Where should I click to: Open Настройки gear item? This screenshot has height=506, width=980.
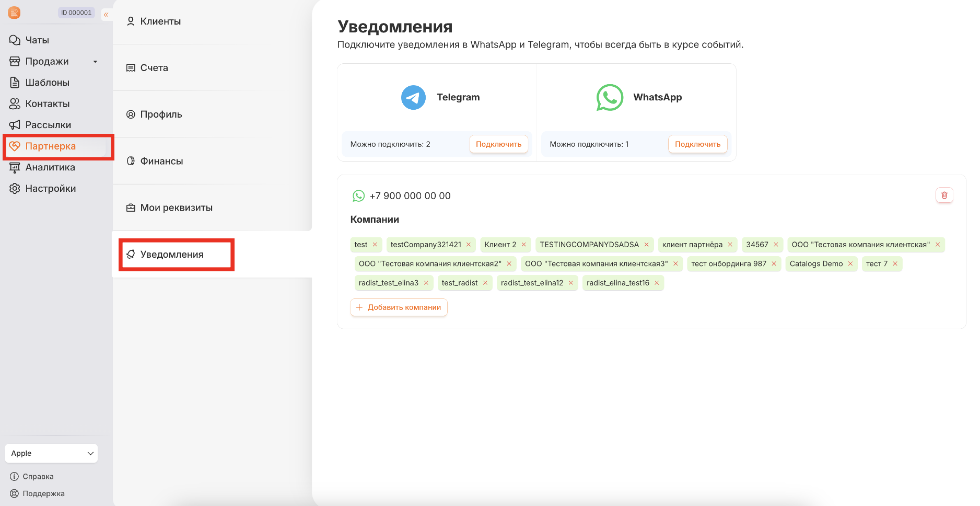point(50,189)
